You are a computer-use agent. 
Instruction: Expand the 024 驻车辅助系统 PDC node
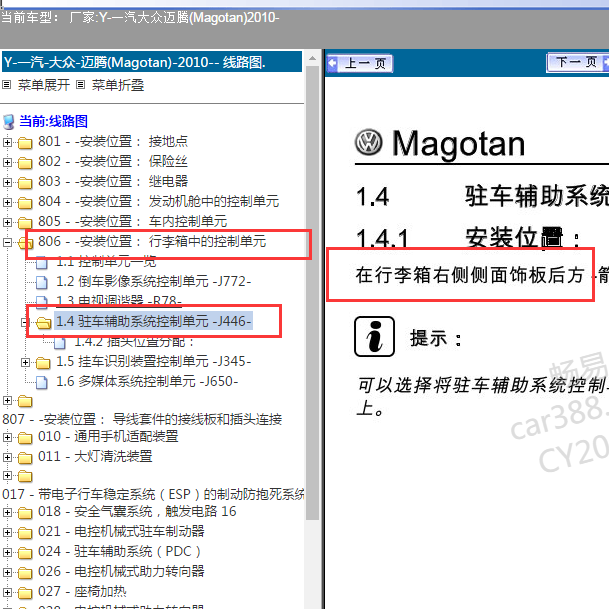(x=7, y=552)
